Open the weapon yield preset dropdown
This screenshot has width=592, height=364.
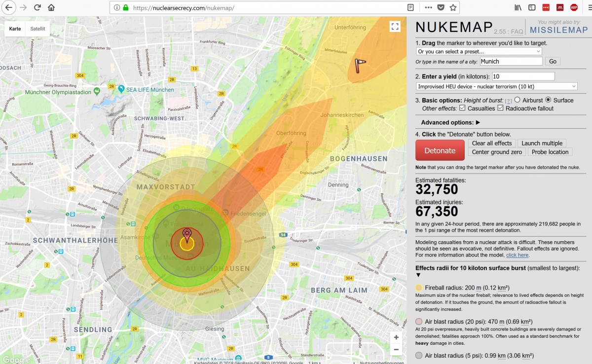[x=496, y=86]
